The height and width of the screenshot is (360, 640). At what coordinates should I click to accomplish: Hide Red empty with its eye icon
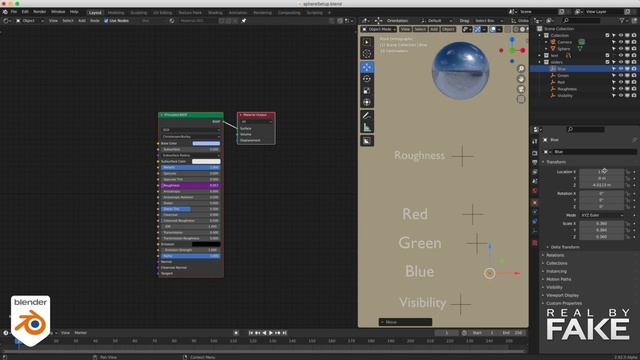(620, 82)
